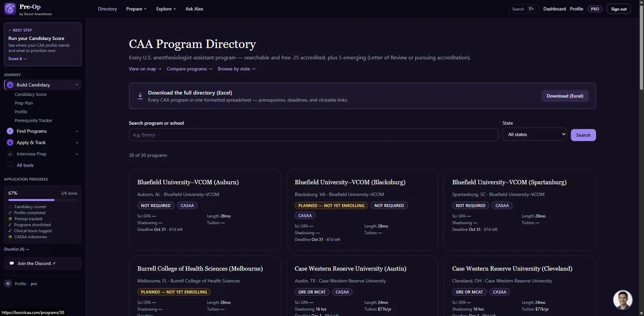Click the Pre-Op logo icon
The width and height of the screenshot is (644, 316).
tap(10, 9)
